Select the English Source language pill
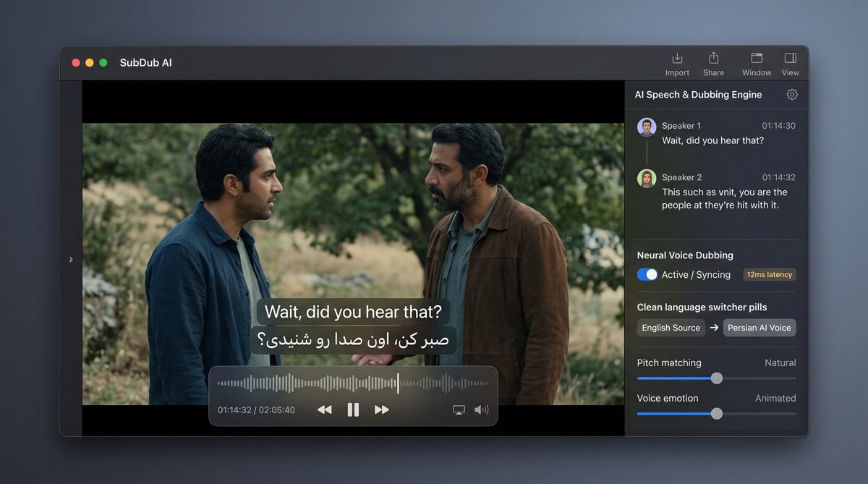This screenshot has height=484, width=868. click(x=671, y=328)
